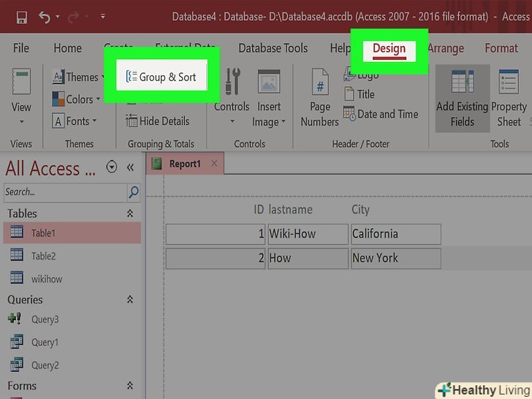
Task: Collapse the Queries group
Action: point(130,300)
